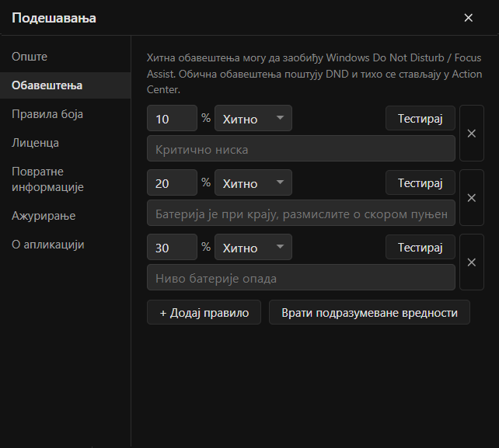This screenshot has width=499, height=448.
Task: Open the Хитно dropdown for 10% rule
Action: click(x=253, y=118)
